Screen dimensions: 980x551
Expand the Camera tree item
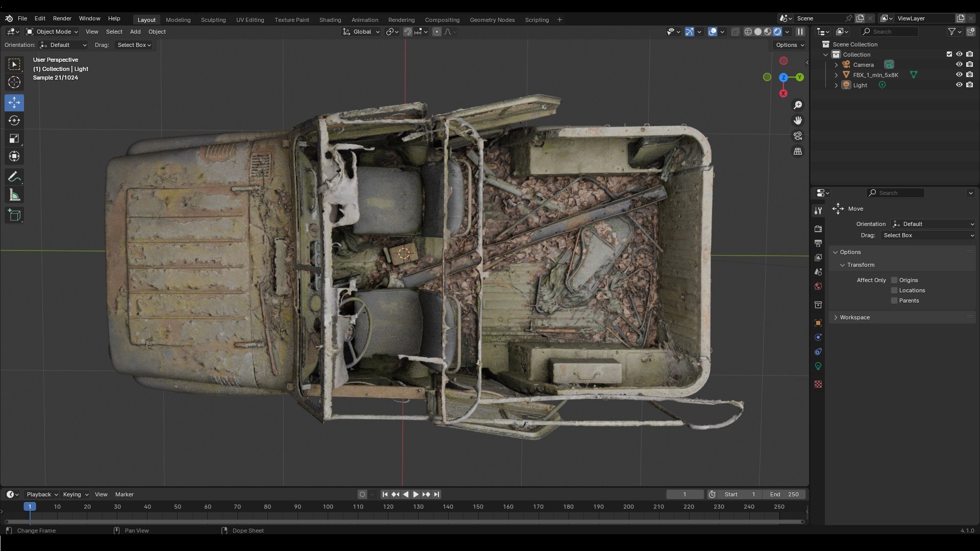(x=836, y=65)
